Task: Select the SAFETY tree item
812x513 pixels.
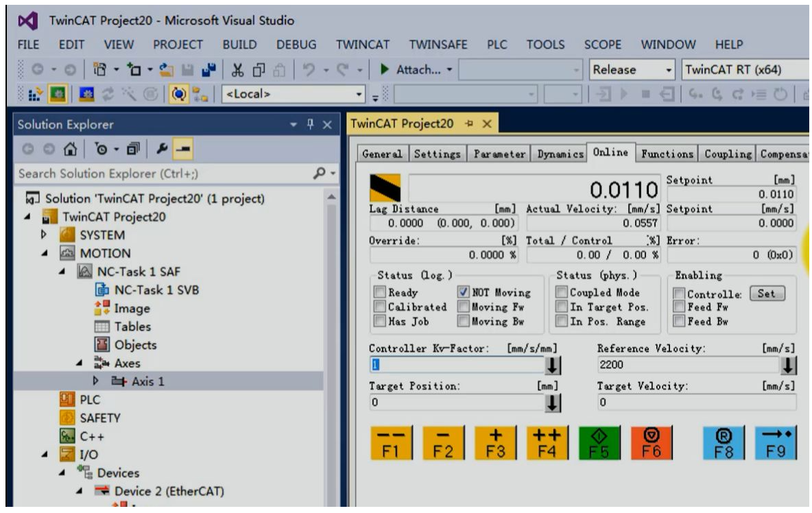Action: point(99,418)
